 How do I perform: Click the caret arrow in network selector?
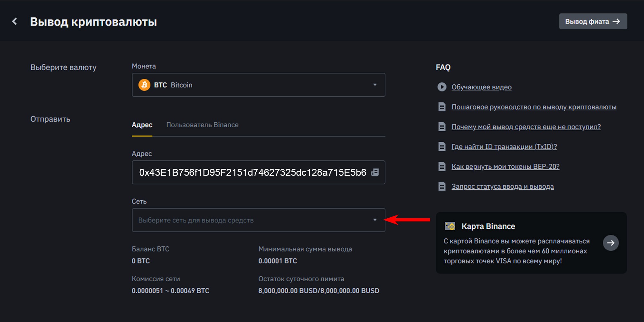[375, 220]
